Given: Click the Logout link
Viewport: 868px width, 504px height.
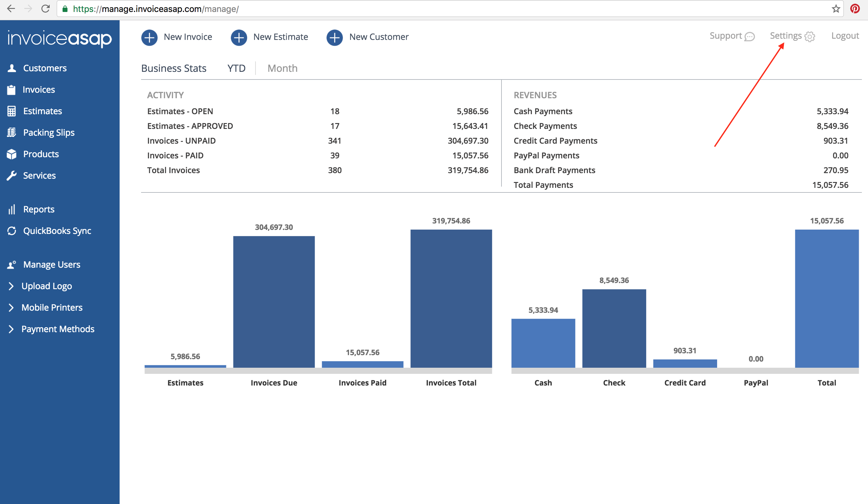Looking at the screenshot, I should point(845,36).
